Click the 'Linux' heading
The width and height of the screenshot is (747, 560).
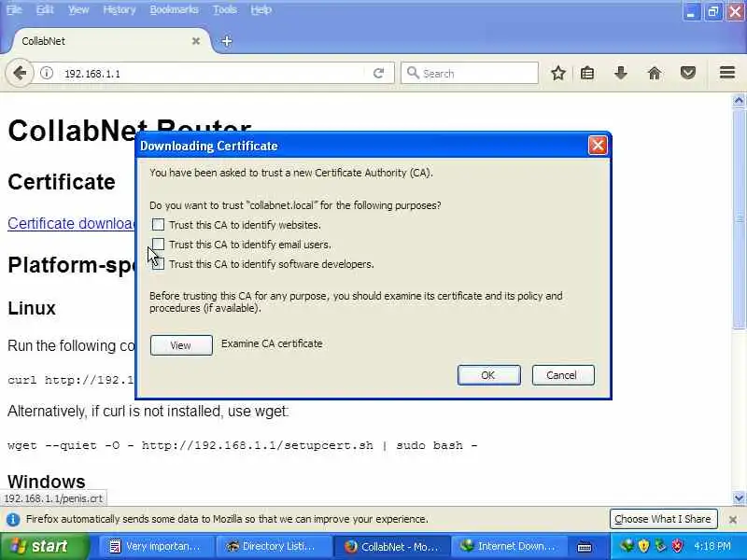click(x=32, y=308)
